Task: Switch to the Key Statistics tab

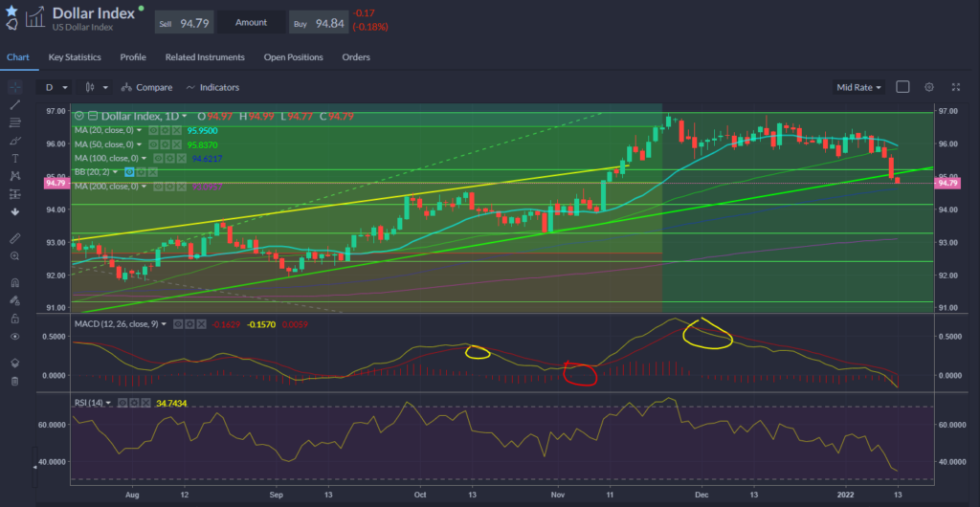Action: [76, 57]
